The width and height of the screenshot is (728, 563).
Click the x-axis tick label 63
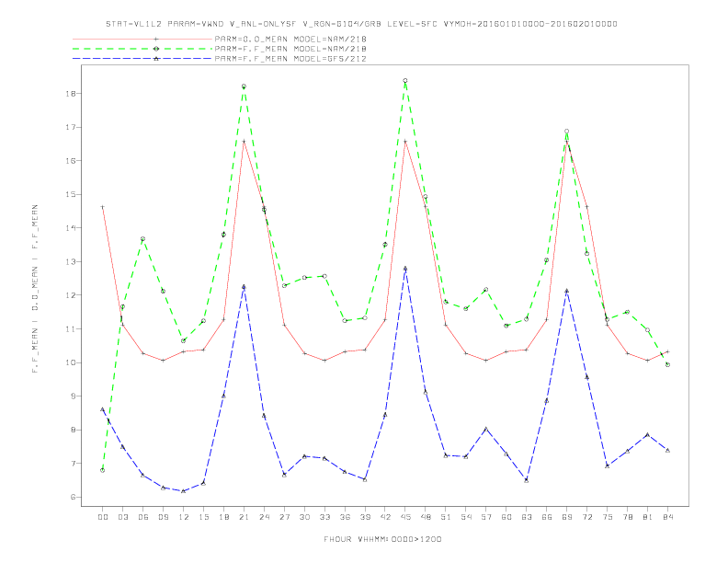pyautogui.click(x=527, y=517)
